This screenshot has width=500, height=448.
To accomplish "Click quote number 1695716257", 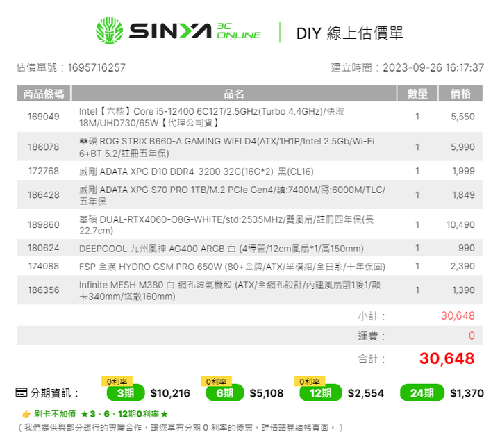I will point(97,67).
